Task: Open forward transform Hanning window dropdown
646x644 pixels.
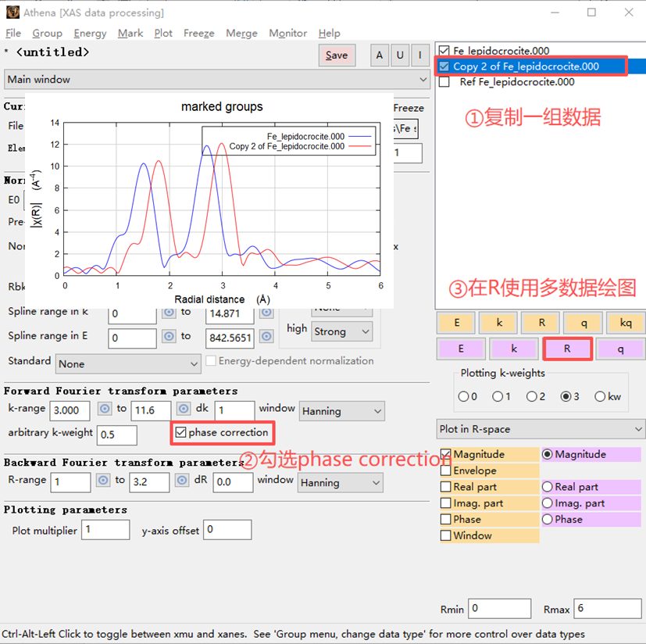Action: [342, 411]
